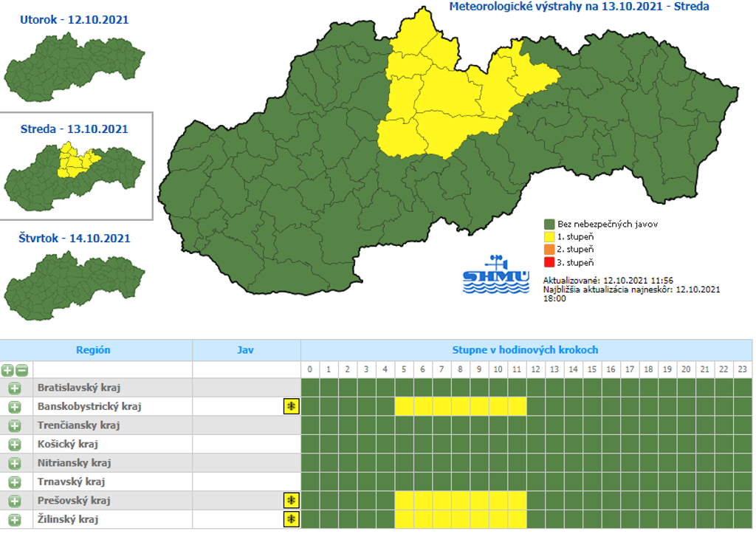Select the Utorok 12.10.2021 map thumbnail
756x534 pixels.
pyautogui.click(x=74, y=65)
